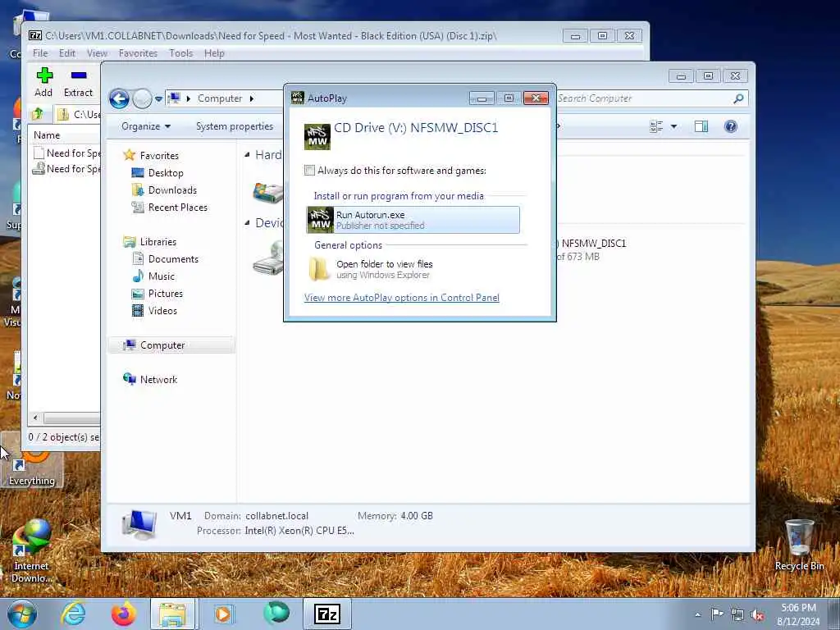Viewport: 840px width, 630px height.
Task: Click Run Autorun.exe in AutoPlay
Action: tap(413, 220)
